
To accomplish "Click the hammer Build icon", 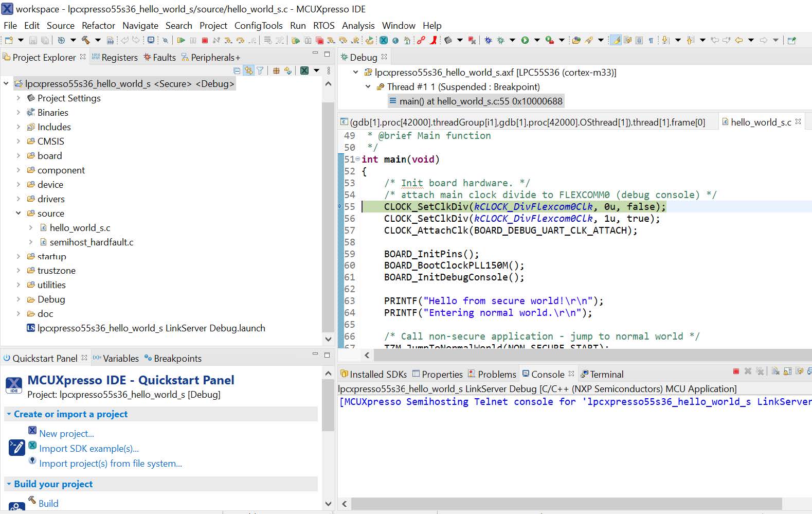I will click(x=85, y=40).
